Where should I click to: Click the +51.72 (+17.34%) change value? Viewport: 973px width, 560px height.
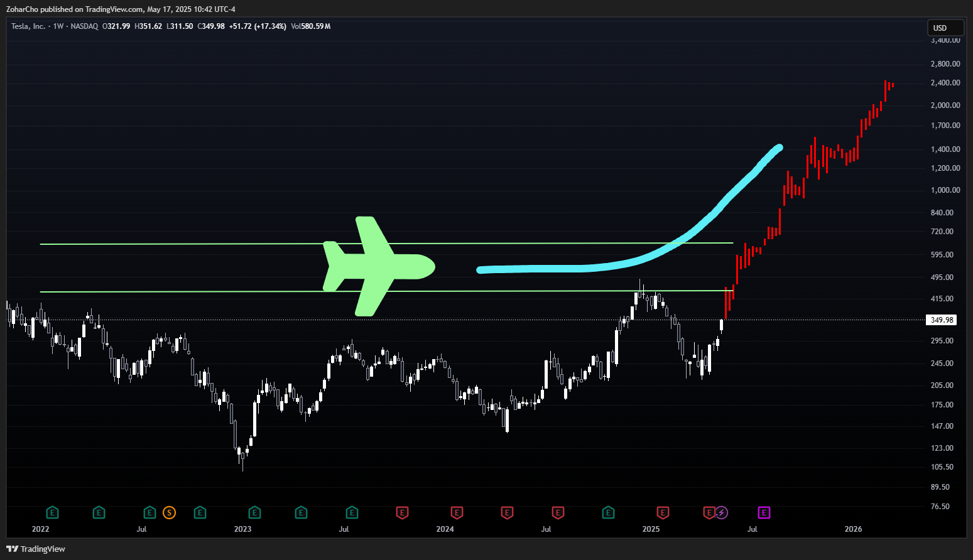(258, 26)
